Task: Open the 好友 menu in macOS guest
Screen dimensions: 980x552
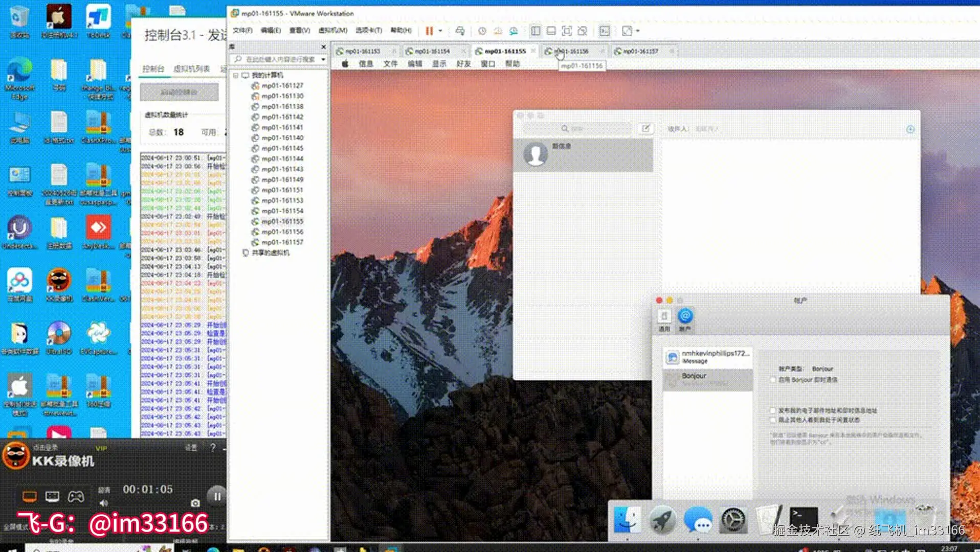Action: tap(463, 64)
